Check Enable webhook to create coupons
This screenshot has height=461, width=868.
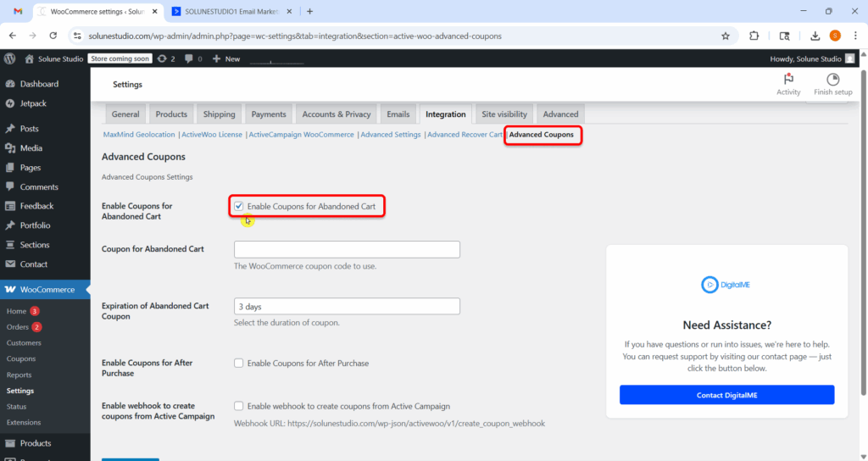pyautogui.click(x=238, y=406)
